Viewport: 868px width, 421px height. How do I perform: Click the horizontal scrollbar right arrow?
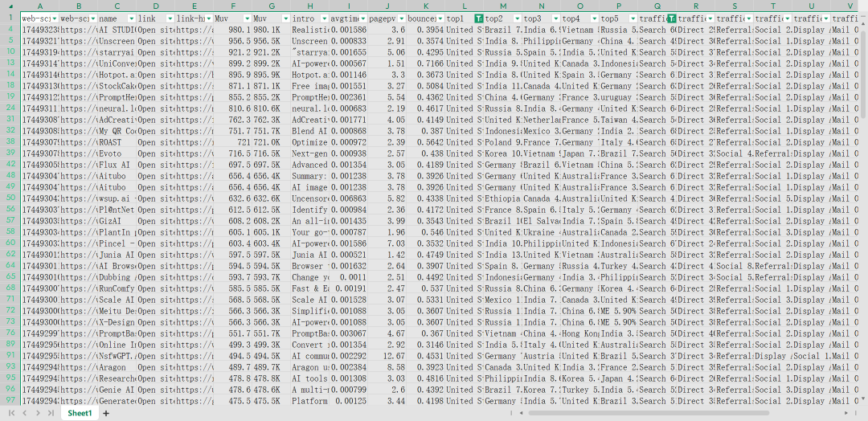coord(845,413)
